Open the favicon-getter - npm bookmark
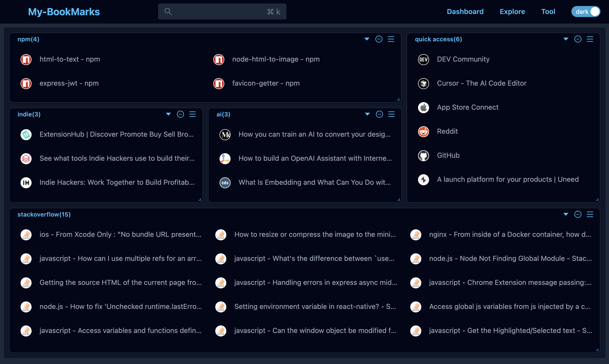The width and height of the screenshot is (609, 364). (x=266, y=83)
